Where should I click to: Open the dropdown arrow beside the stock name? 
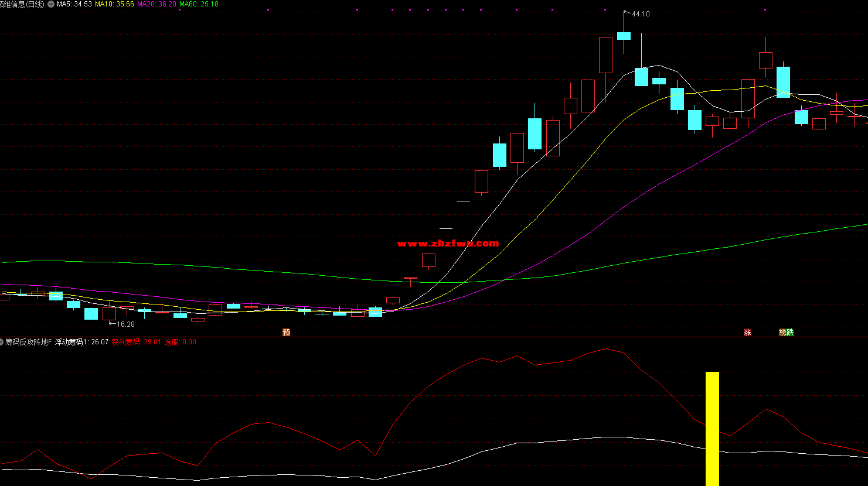click(x=51, y=4)
